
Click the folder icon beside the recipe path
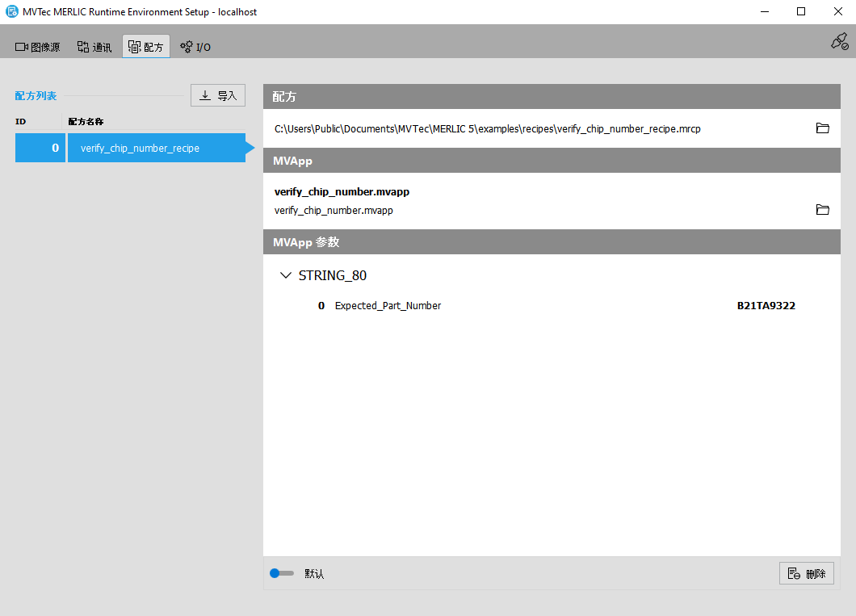coord(822,128)
